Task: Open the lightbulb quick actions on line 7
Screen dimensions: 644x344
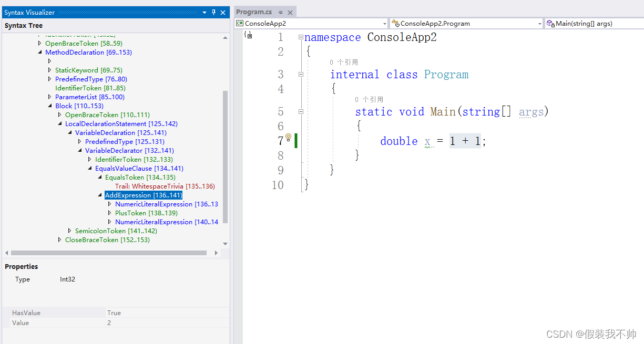Action: pyautogui.click(x=288, y=136)
